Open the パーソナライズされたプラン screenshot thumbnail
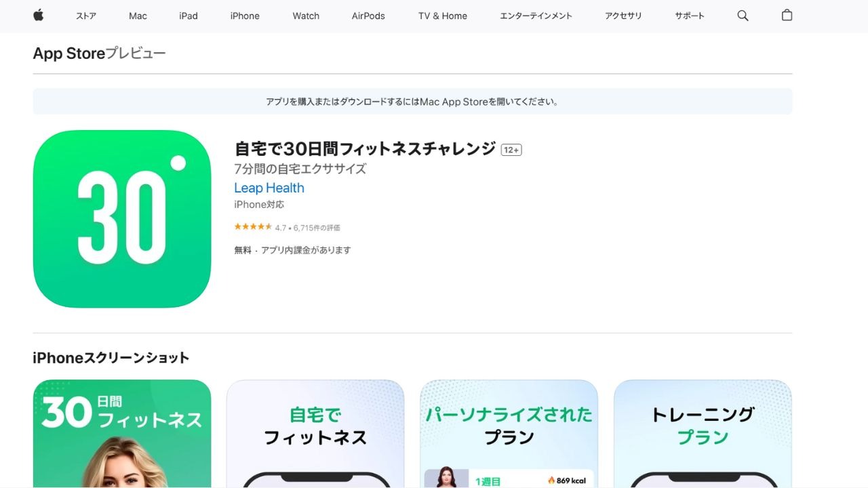868x488 pixels. tap(509, 434)
